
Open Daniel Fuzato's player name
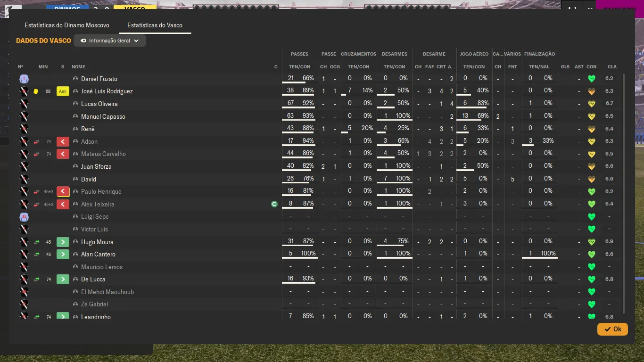coord(99,79)
